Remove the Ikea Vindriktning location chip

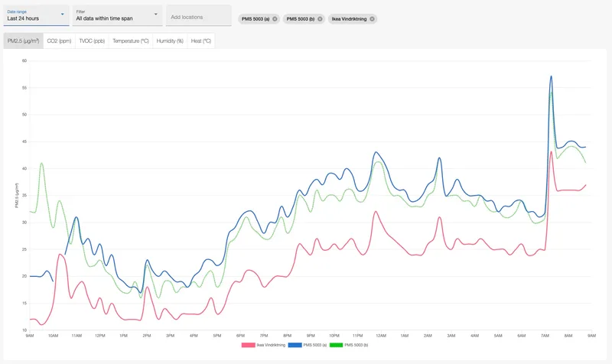(372, 18)
